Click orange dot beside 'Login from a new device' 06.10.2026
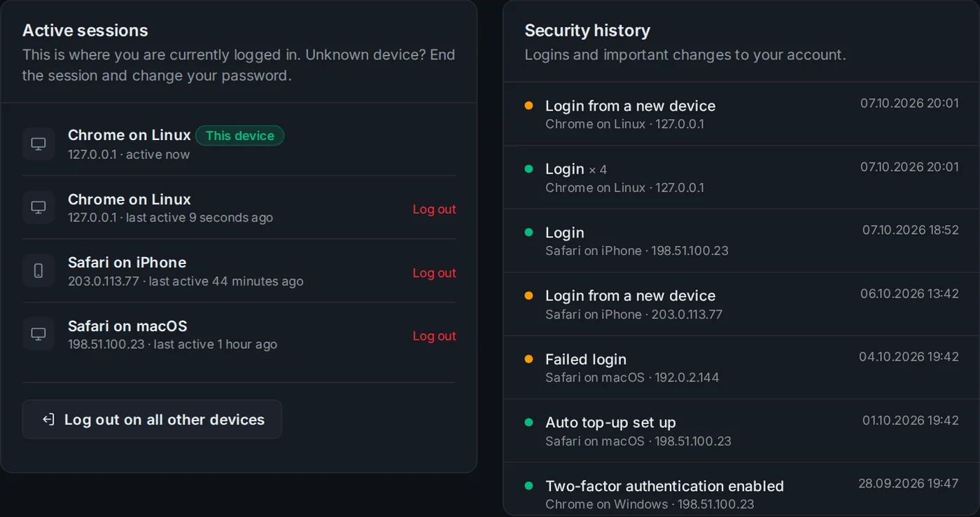This screenshot has width=980, height=517. (529, 296)
